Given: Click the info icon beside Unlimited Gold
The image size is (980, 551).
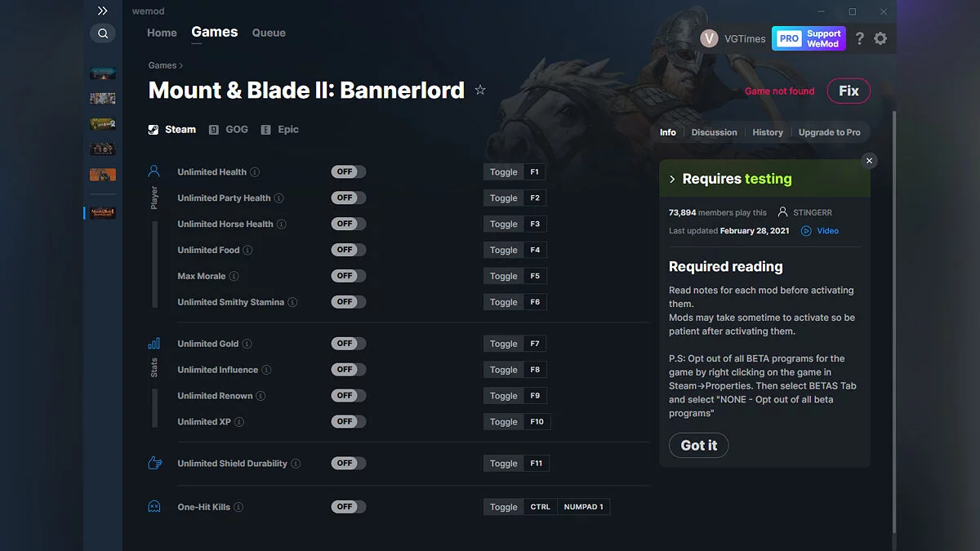Looking at the screenshot, I should (246, 344).
